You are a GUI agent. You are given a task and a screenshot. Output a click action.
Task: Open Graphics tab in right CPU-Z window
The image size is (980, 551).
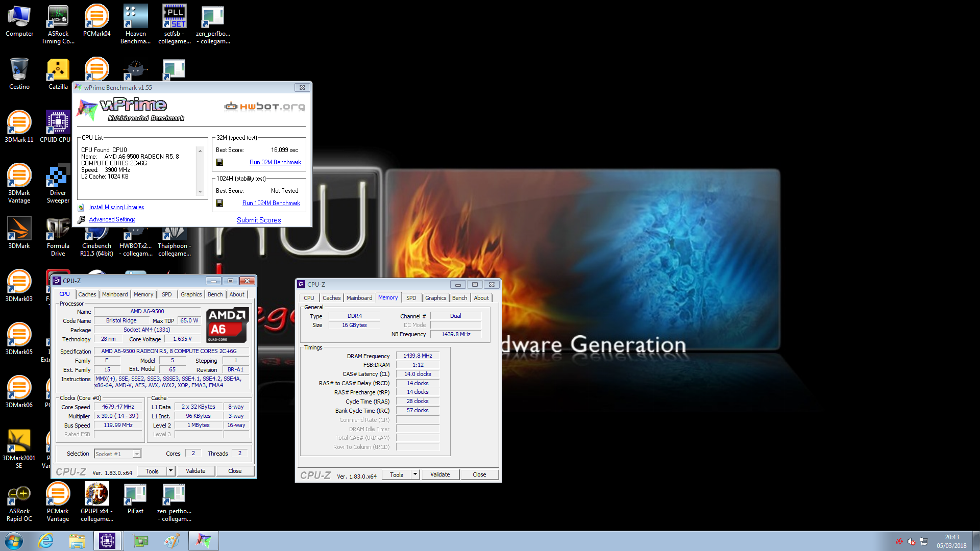point(436,298)
